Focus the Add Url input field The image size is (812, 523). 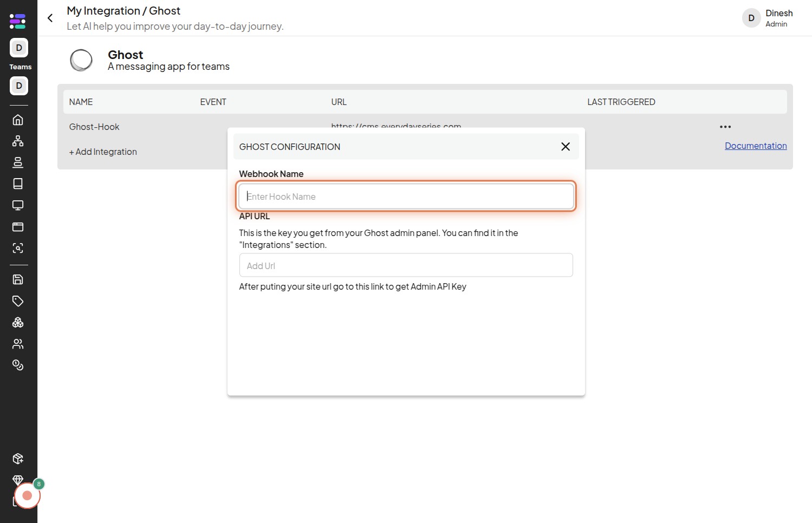tap(406, 265)
